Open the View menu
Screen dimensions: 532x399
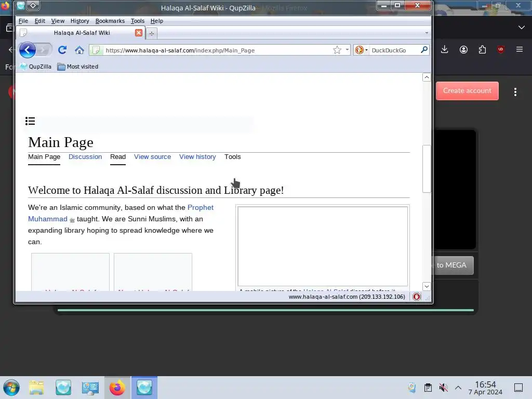[x=58, y=21]
